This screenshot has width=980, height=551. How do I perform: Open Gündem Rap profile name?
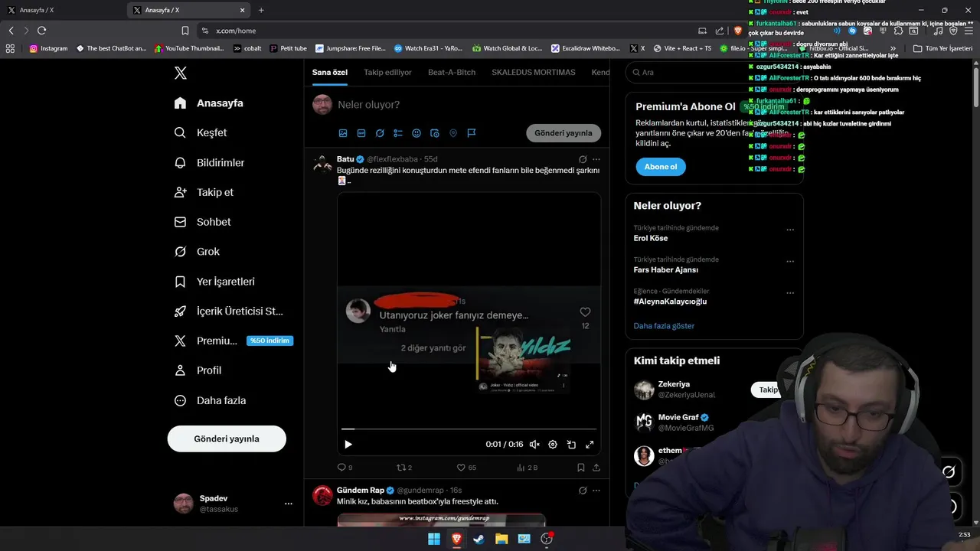coord(361,490)
